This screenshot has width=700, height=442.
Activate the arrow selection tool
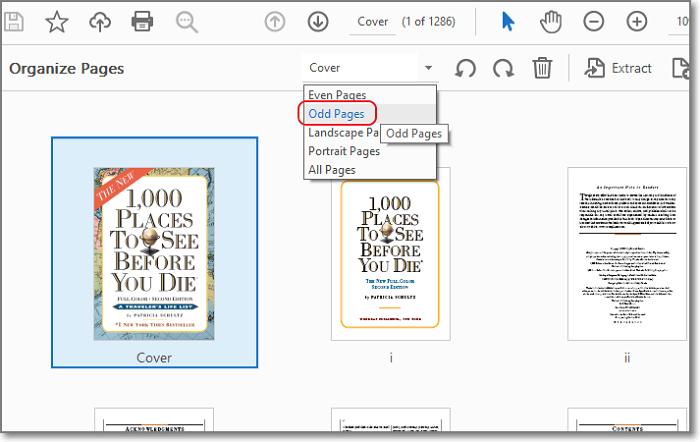tap(508, 21)
